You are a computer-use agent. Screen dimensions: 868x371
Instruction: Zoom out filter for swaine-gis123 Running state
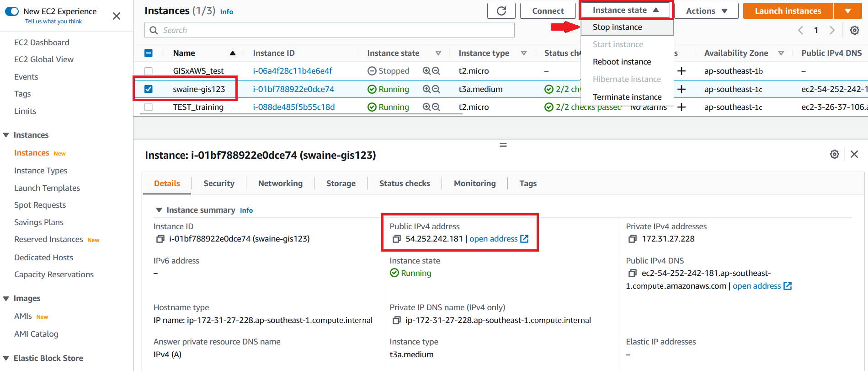(436, 89)
